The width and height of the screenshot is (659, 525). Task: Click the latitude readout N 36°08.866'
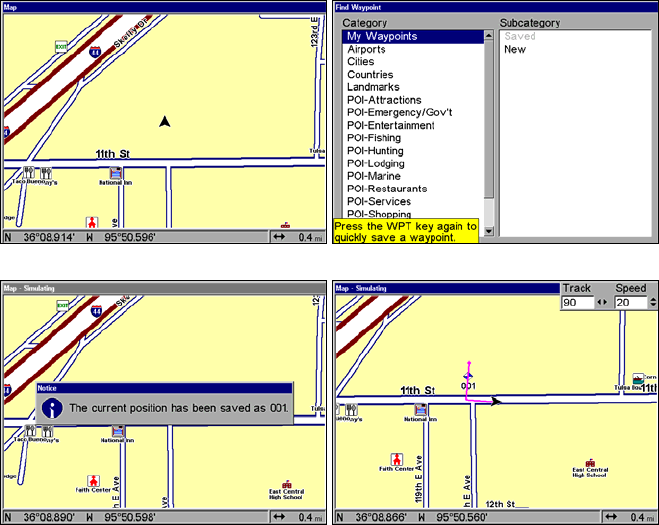(372, 517)
